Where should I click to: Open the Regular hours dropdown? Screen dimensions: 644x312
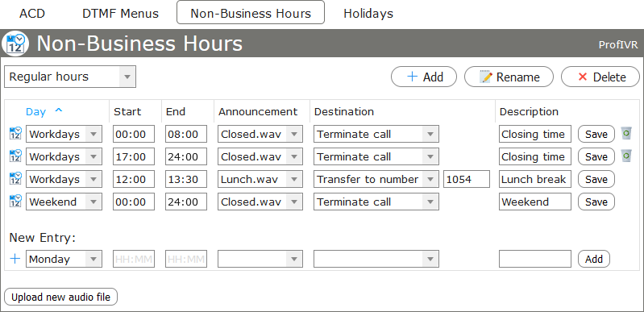tap(70, 77)
